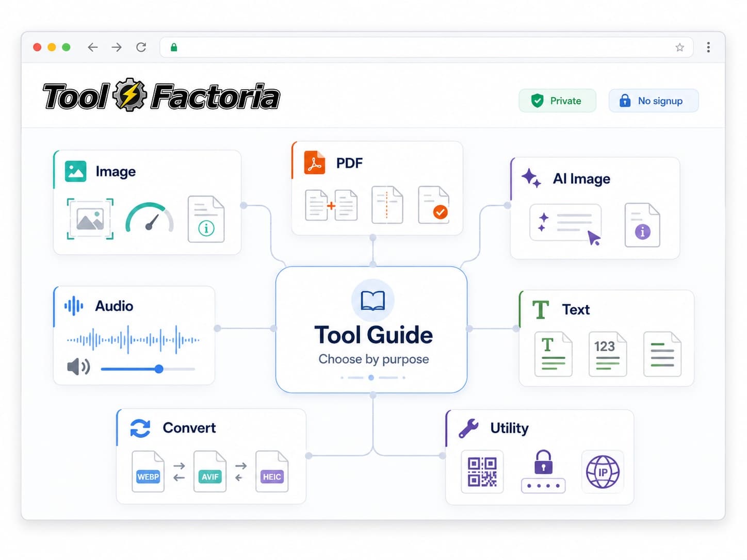Reload the page with the refresh icon
Viewport: 747px width, 560px height.
click(141, 47)
